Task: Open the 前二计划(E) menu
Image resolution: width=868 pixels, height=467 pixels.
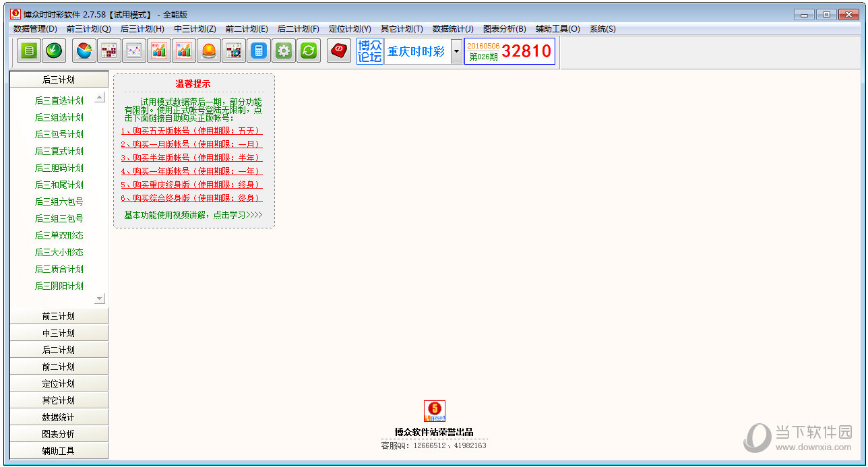Action: pyautogui.click(x=247, y=29)
